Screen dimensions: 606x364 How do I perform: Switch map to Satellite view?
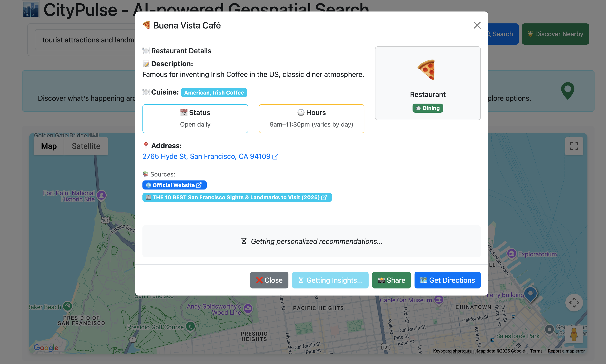tap(86, 146)
